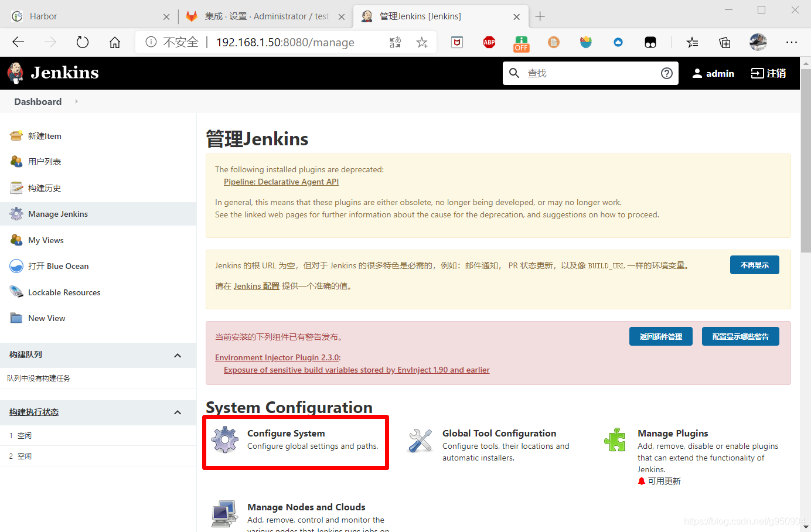This screenshot has height=532, width=811.
Task: Click the Manage Nodes and Clouds computer icon
Action: pyautogui.click(x=225, y=514)
